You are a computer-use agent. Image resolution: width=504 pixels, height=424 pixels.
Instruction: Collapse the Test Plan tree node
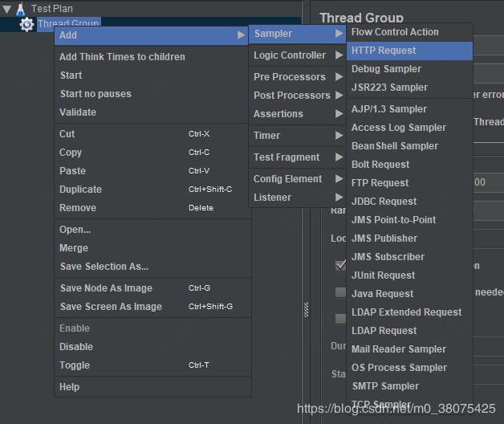coord(6,9)
